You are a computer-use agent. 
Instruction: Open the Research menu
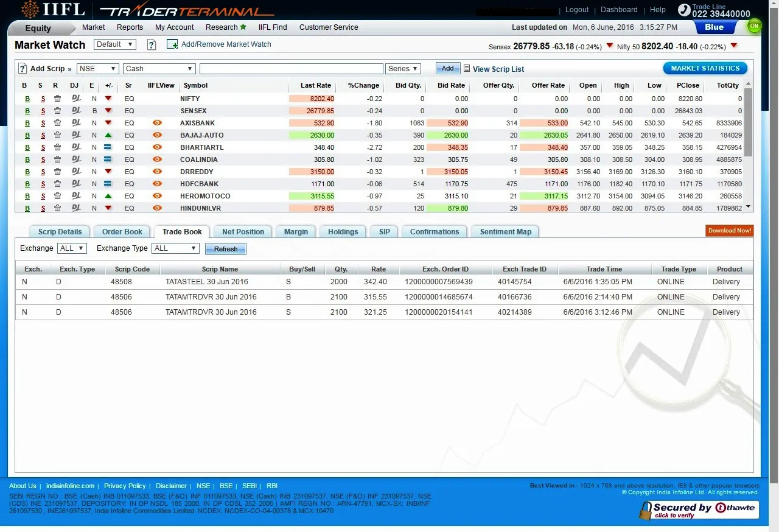pos(226,27)
